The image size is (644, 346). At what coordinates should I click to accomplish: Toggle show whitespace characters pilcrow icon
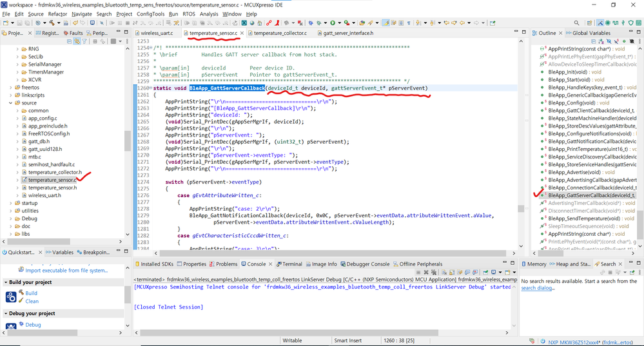(x=409, y=23)
